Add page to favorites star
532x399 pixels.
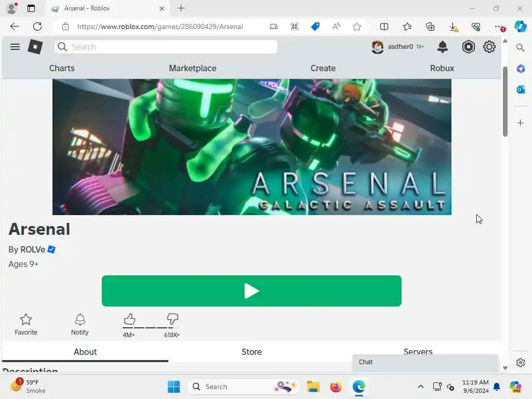tap(356, 26)
